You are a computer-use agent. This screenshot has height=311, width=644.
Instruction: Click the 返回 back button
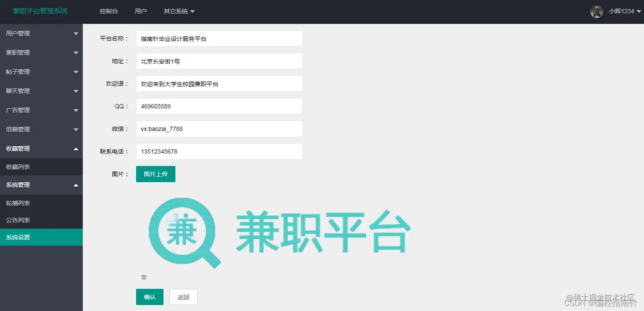point(184,297)
